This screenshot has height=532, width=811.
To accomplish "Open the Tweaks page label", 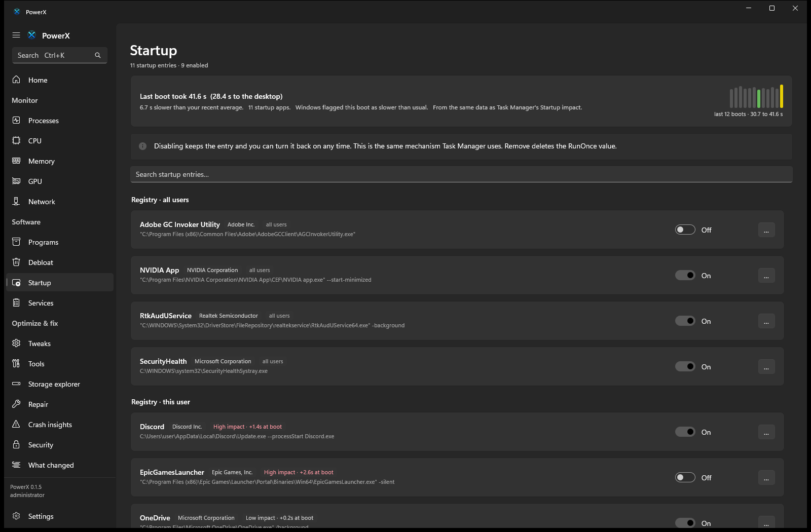I will pyautogui.click(x=40, y=344).
